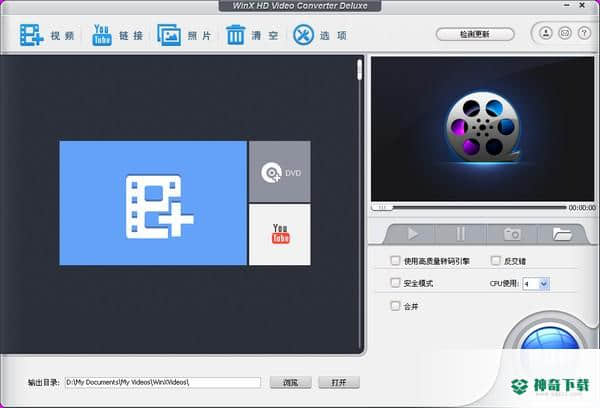Screen dimensions: 600x408
Task: Click the white YouTube tile
Action: click(x=280, y=234)
